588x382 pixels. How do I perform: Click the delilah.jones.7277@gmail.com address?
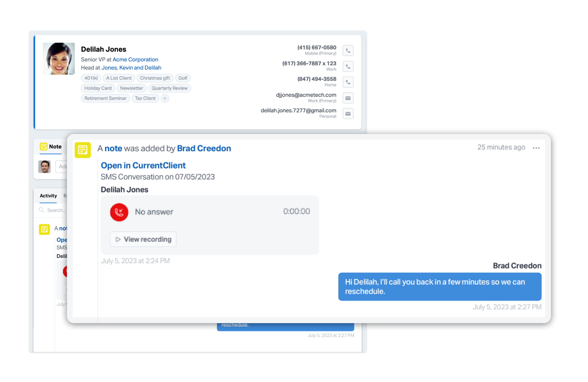(299, 111)
